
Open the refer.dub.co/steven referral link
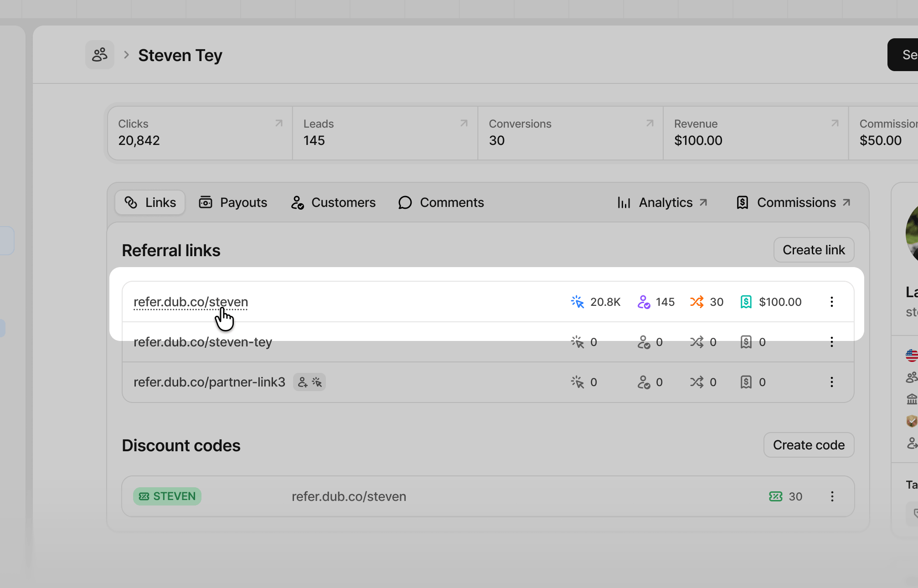[x=191, y=302]
